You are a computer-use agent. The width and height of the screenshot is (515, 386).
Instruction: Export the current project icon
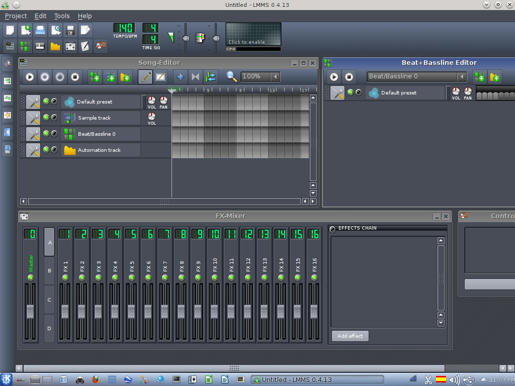click(x=85, y=30)
